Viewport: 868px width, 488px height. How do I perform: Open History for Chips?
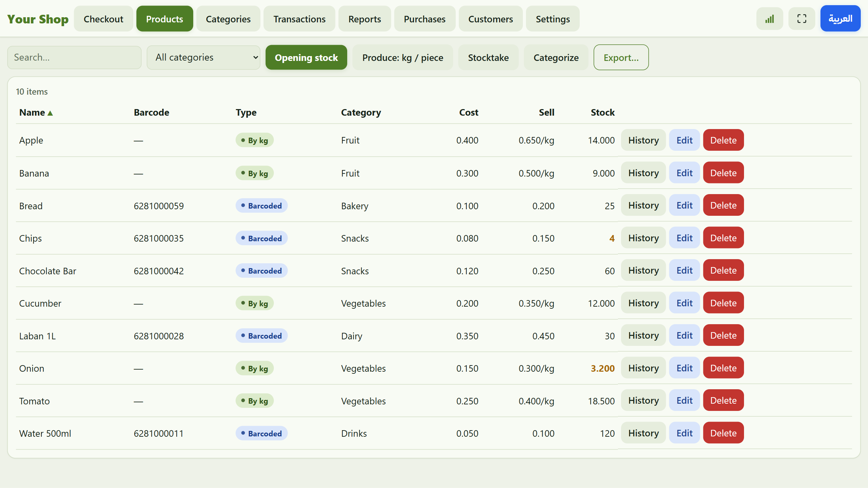coord(643,238)
